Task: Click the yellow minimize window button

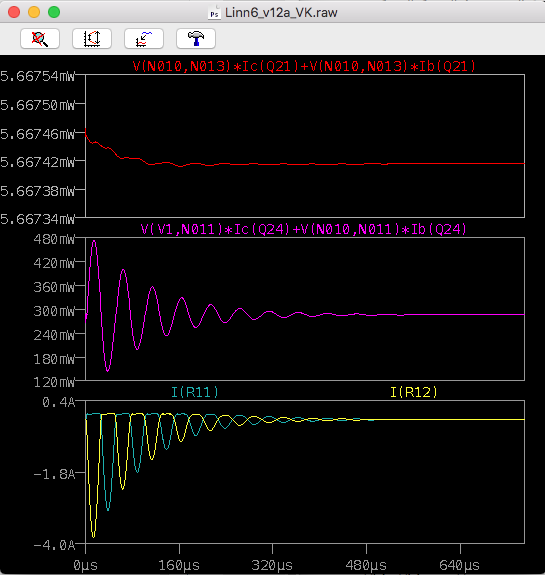Action: 34,12
